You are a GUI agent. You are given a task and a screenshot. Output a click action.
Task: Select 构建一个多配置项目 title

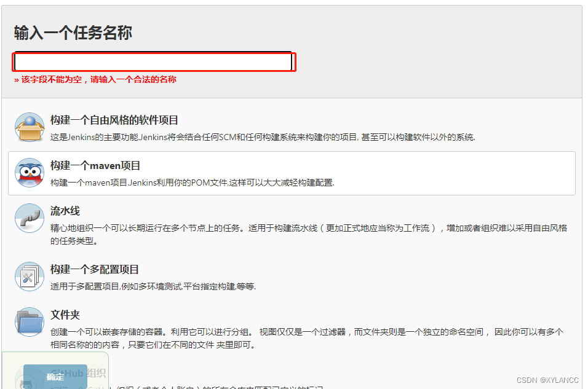click(95, 269)
